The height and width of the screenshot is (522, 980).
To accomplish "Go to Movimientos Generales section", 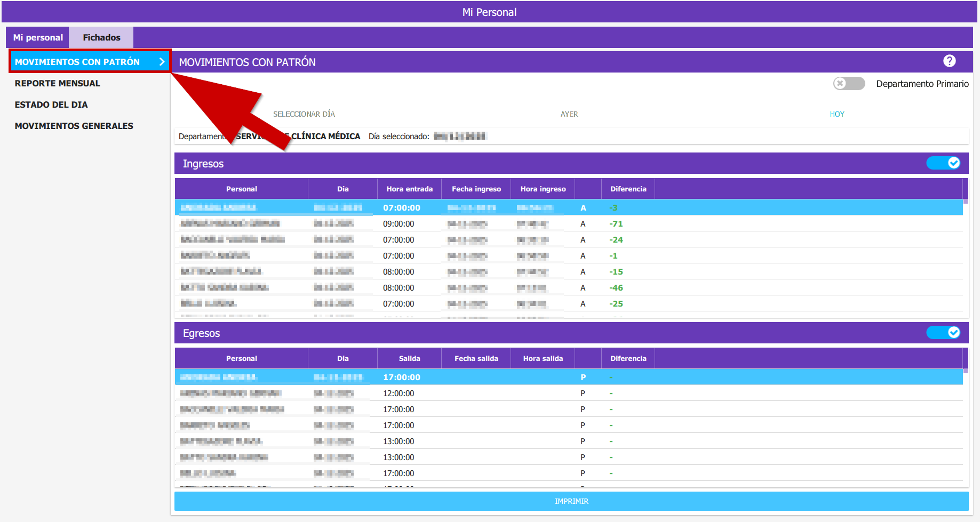I will tap(74, 126).
